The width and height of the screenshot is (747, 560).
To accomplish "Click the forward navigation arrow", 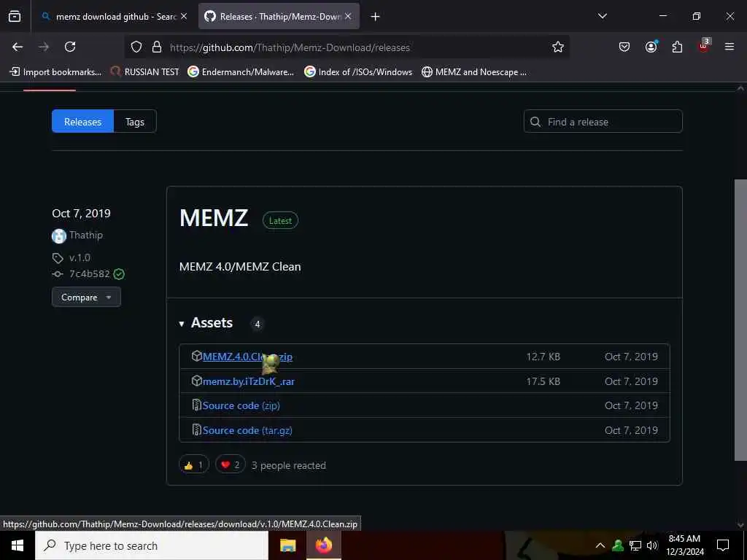I will pyautogui.click(x=44, y=47).
